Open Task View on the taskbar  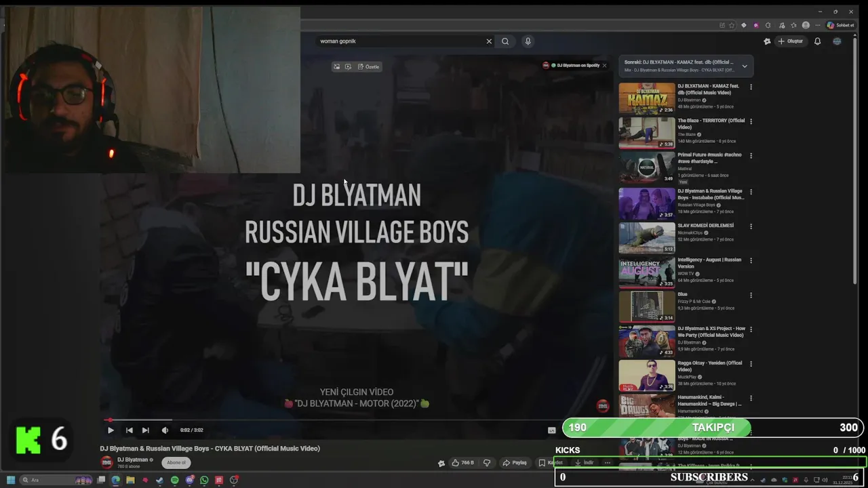click(x=101, y=480)
